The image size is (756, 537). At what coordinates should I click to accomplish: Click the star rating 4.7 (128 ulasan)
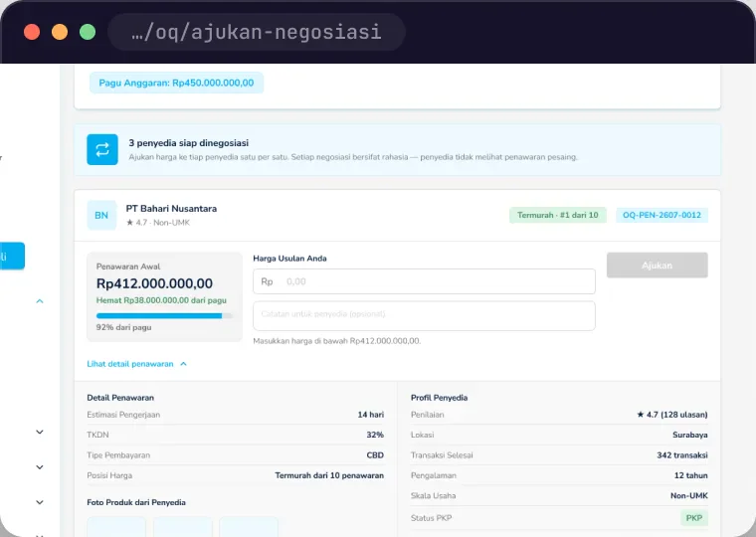pos(672,415)
